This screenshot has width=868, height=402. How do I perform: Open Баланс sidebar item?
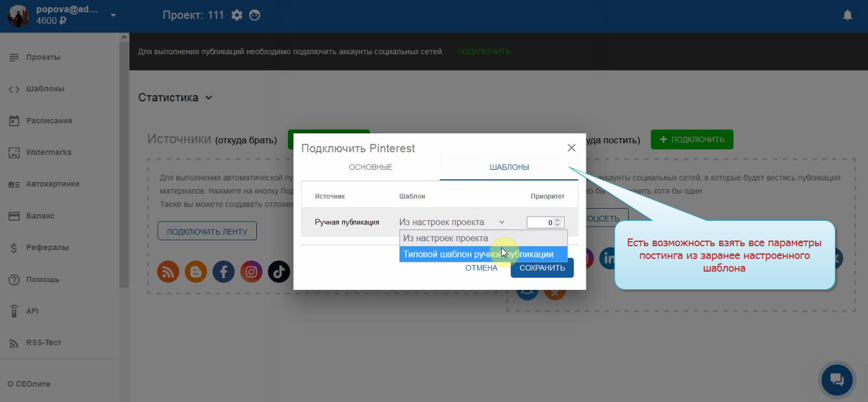point(40,216)
